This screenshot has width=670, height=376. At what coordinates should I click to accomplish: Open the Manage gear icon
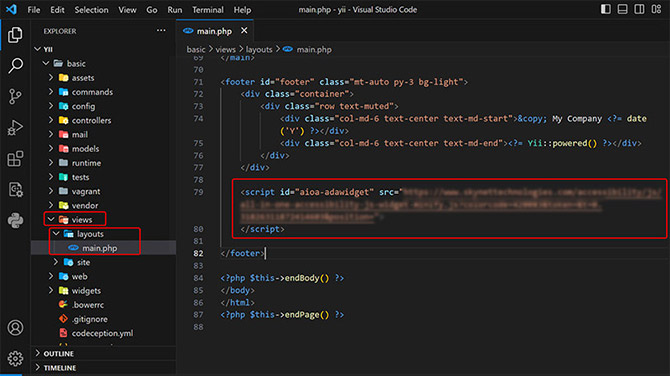[15, 358]
